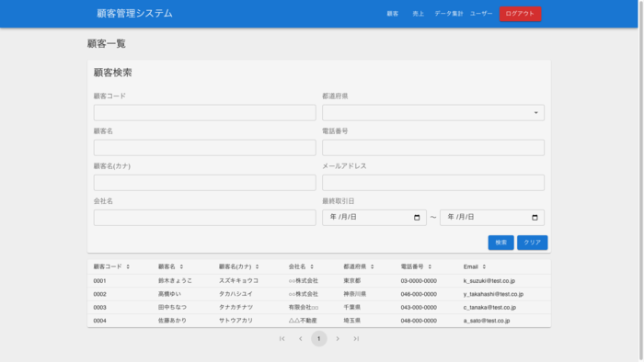This screenshot has height=362, width=644.
Task: Click email a_sato@test.co.jp
Action: coord(487,321)
